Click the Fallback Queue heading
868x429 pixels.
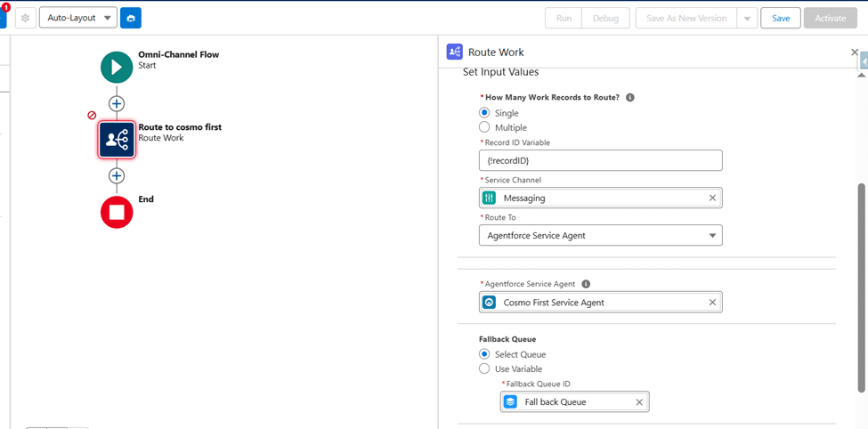point(507,339)
